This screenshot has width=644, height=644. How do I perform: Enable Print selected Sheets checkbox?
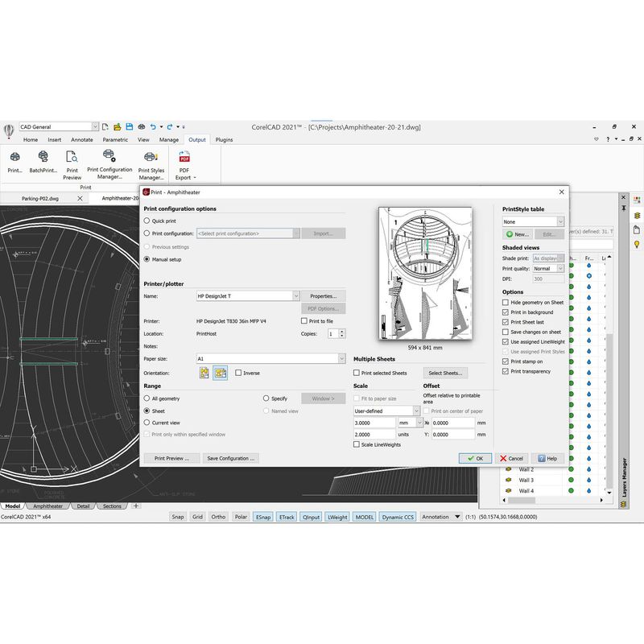(357, 373)
